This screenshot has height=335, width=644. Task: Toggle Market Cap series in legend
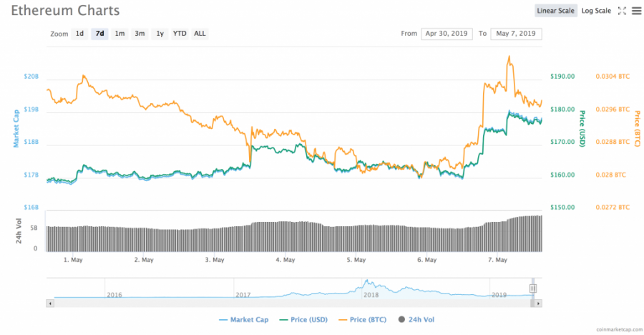pos(243,319)
